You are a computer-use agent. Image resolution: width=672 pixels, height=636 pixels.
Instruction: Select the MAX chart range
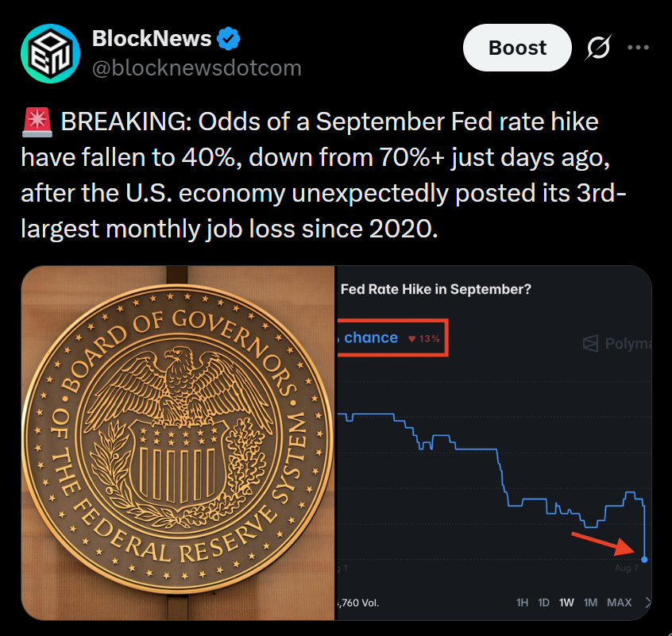tap(619, 603)
